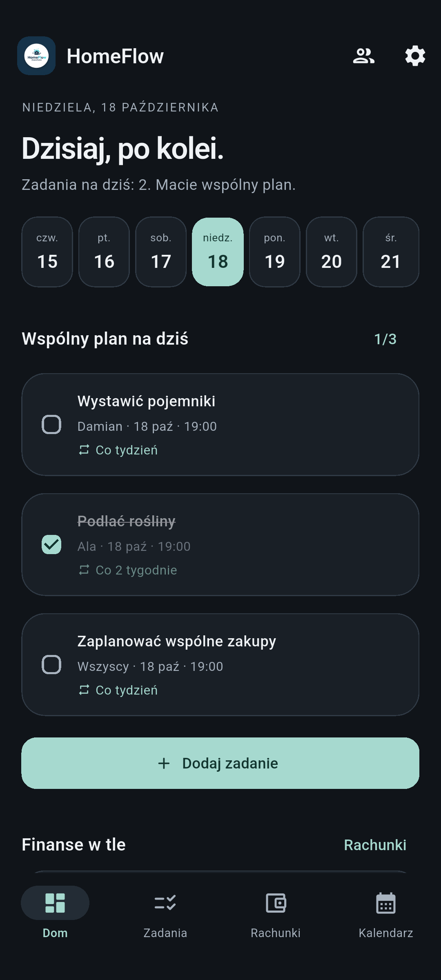The height and width of the screenshot is (980, 441).
Task: Open the Zadania checklist icon tab
Action: (165, 903)
